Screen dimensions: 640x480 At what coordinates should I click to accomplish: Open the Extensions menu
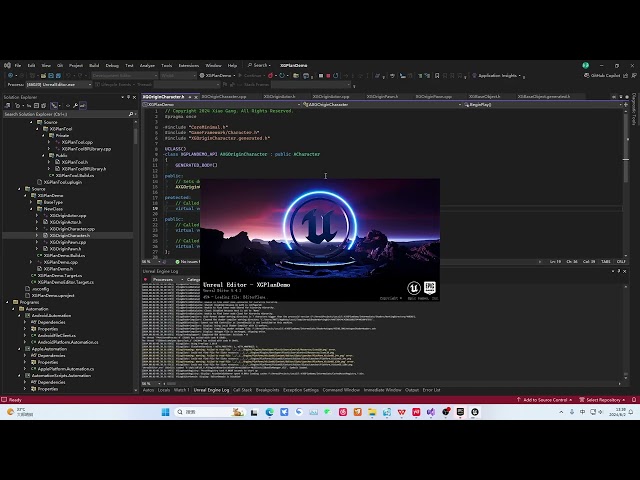[x=189, y=65]
